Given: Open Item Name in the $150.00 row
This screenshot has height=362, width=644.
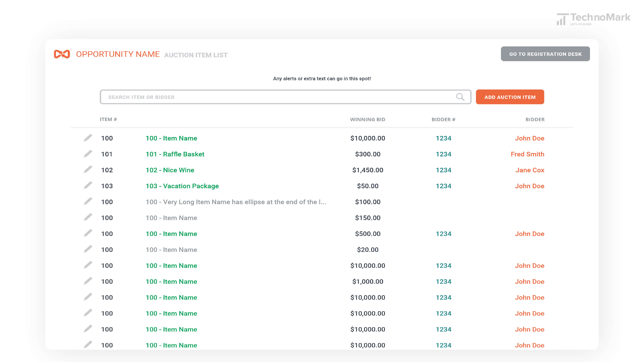Looking at the screenshot, I should click(x=172, y=218).
